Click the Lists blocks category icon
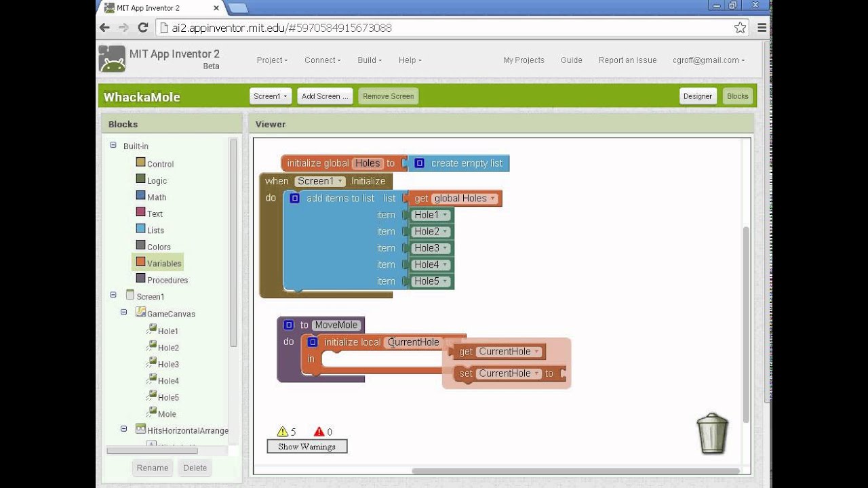The width and height of the screenshot is (868, 488). tap(140, 229)
